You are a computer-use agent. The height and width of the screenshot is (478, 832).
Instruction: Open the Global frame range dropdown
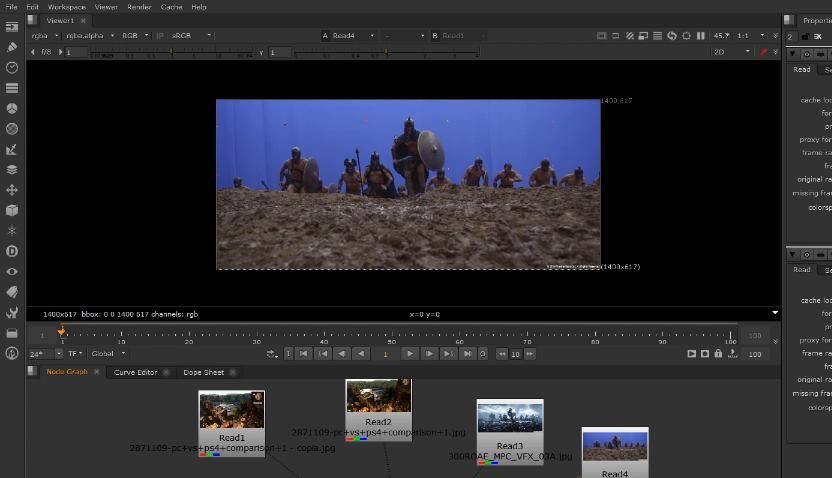[108, 354]
